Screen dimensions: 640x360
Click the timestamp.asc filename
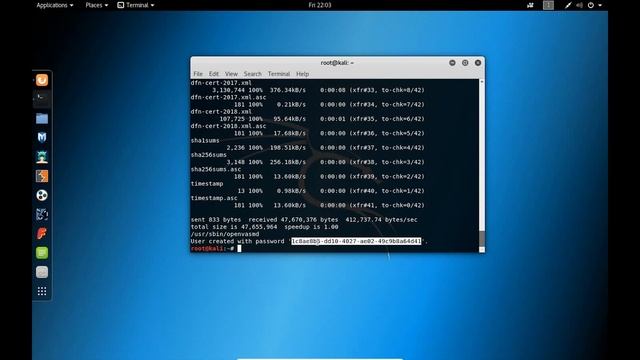(214, 198)
